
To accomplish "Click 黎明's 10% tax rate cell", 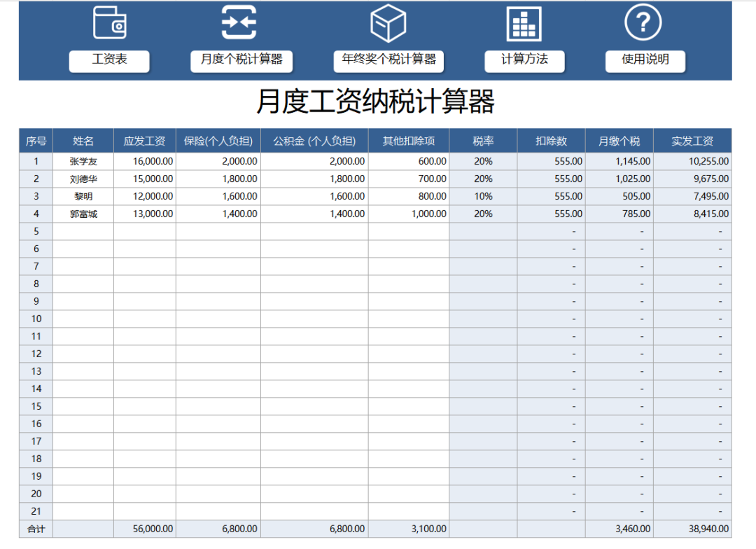I will 483,196.
